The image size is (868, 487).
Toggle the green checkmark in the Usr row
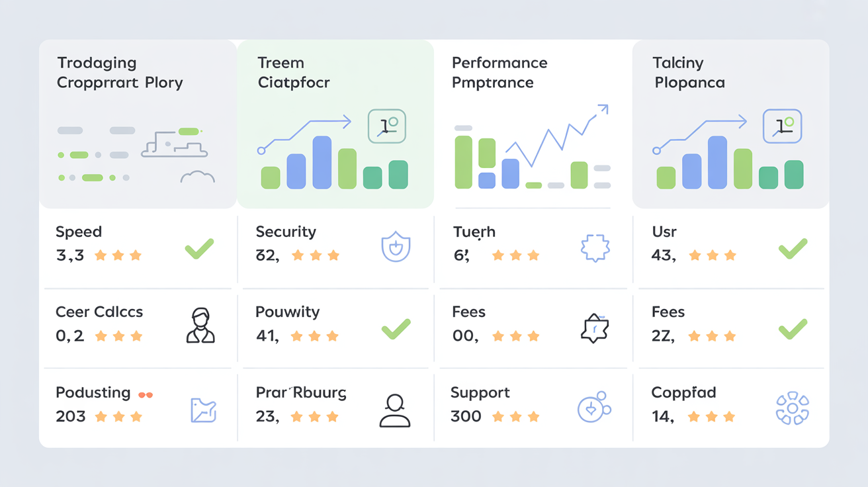pos(793,249)
